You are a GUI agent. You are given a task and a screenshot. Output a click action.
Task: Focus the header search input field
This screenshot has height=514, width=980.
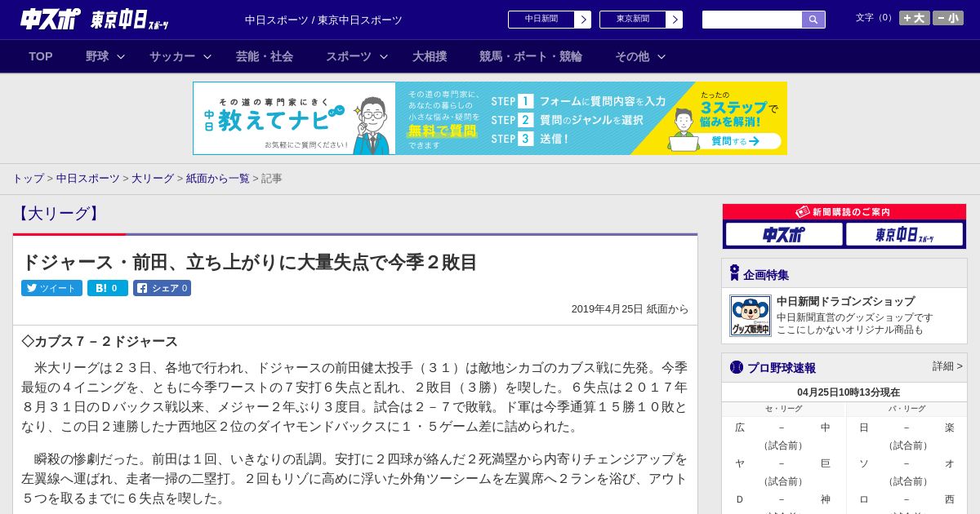pyautogui.click(x=752, y=20)
